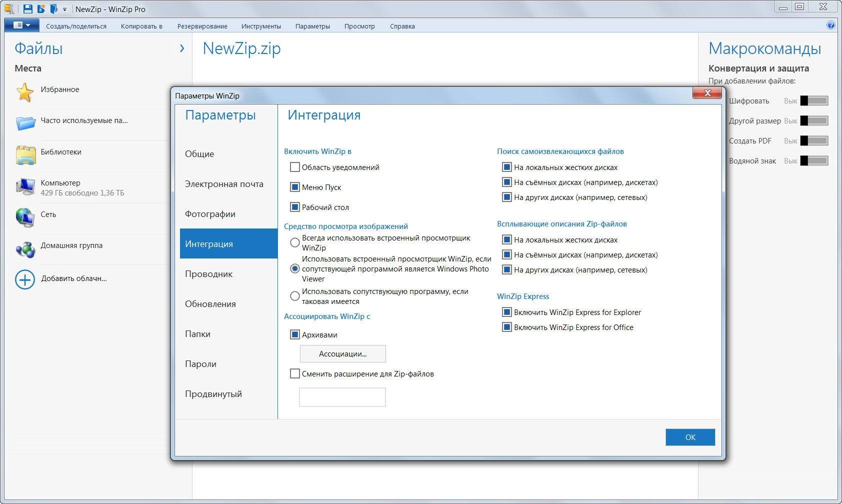This screenshot has height=504, width=842.
Task: Select Использовать сопутствующую программу radio option
Action: pos(295,296)
